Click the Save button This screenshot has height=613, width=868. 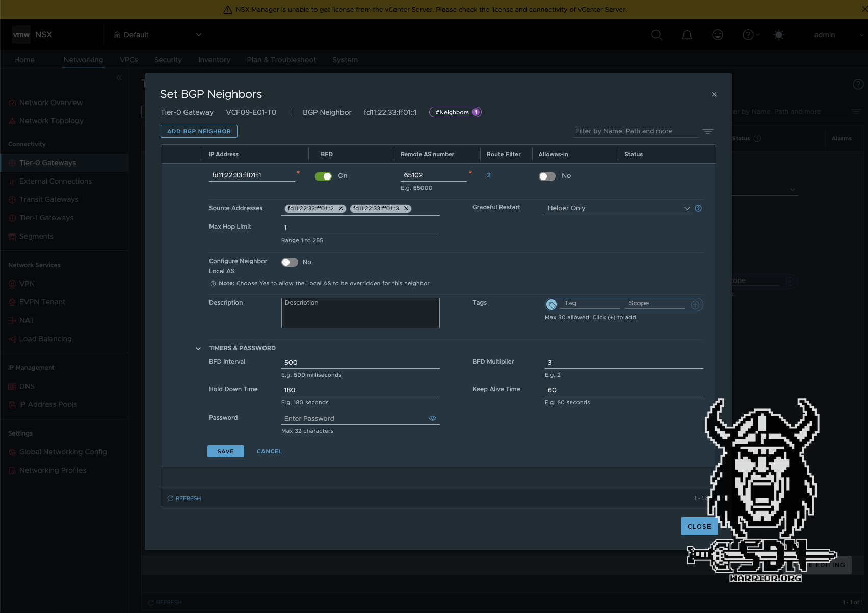coord(225,451)
